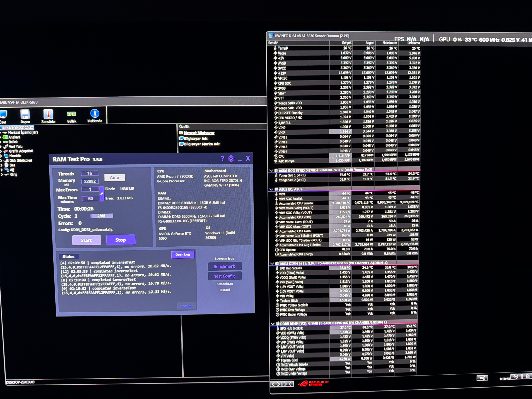Viewport: 532px width, 399px height.
Task: Click the HWiNFO sensor window title icon
Action: [271, 36]
